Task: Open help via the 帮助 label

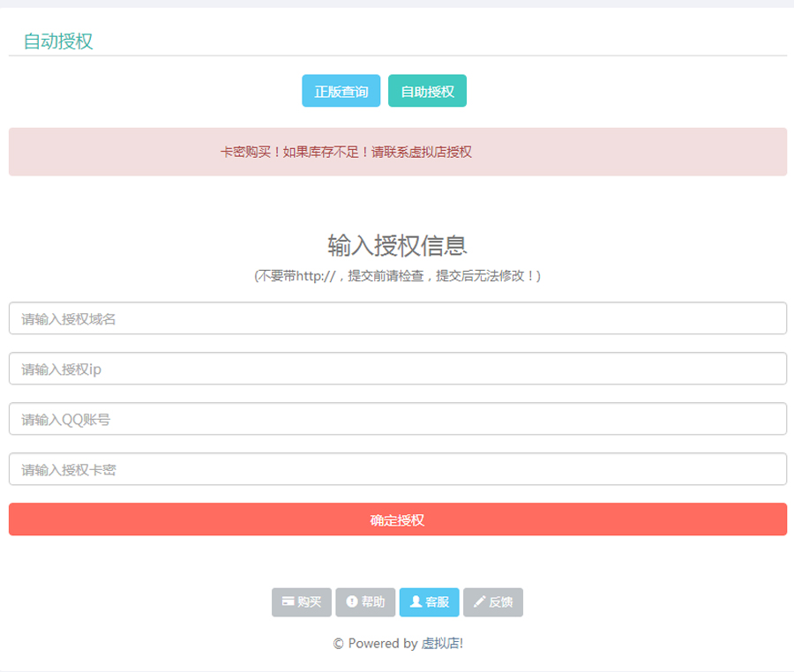Action: point(373,602)
